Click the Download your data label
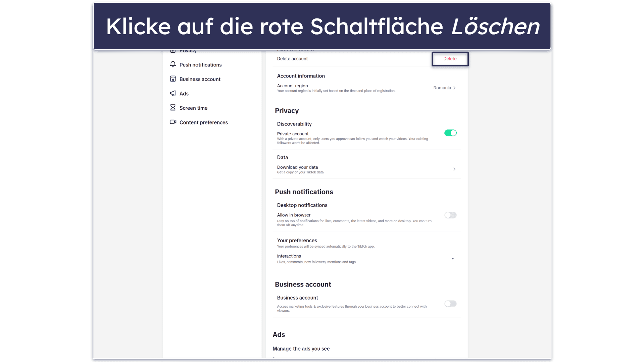The height and width of the screenshot is (362, 644). 297,167
